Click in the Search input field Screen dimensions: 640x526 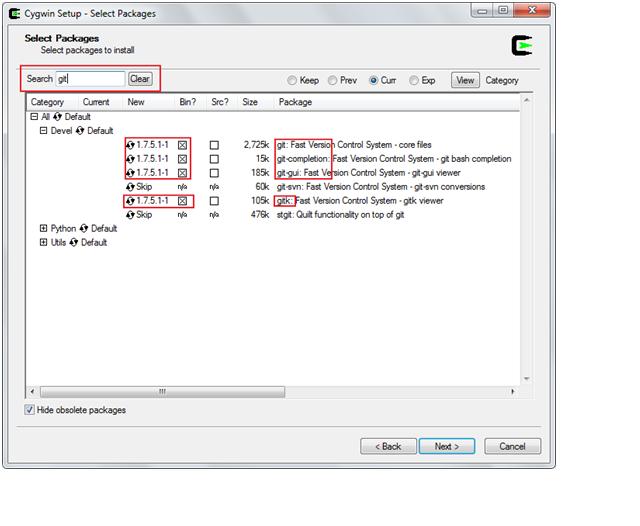coord(90,79)
